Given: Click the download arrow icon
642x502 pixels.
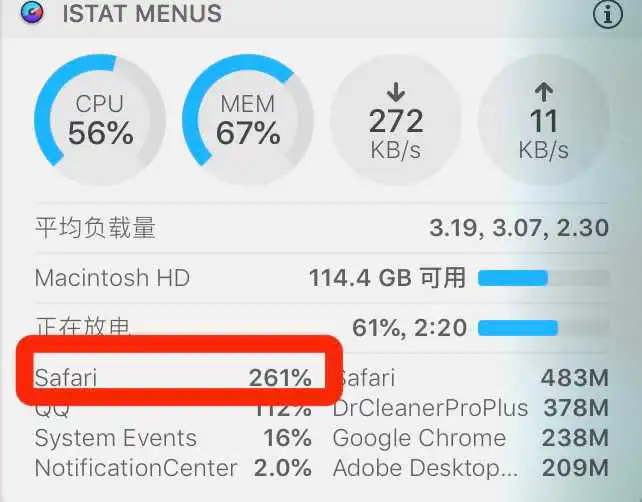Looking at the screenshot, I should [396, 92].
